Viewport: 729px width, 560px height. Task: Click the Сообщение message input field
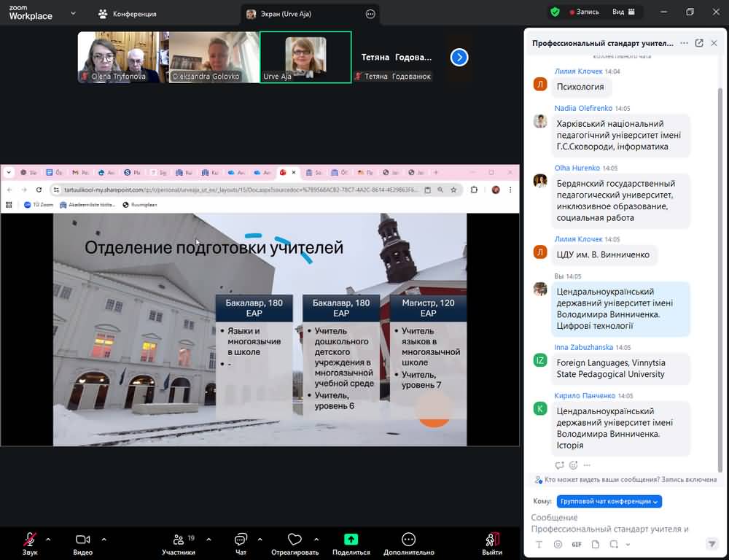coord(620,523)
